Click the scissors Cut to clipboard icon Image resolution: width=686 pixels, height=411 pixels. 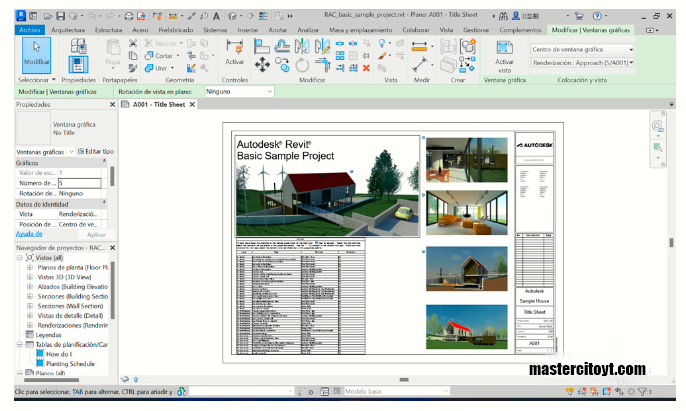(x=133, y=43)
